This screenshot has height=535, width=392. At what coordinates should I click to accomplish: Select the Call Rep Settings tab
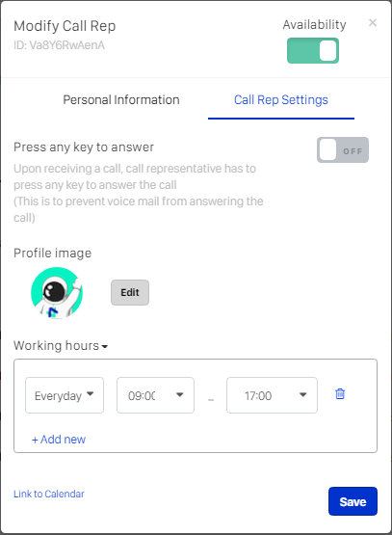[281, 100]
